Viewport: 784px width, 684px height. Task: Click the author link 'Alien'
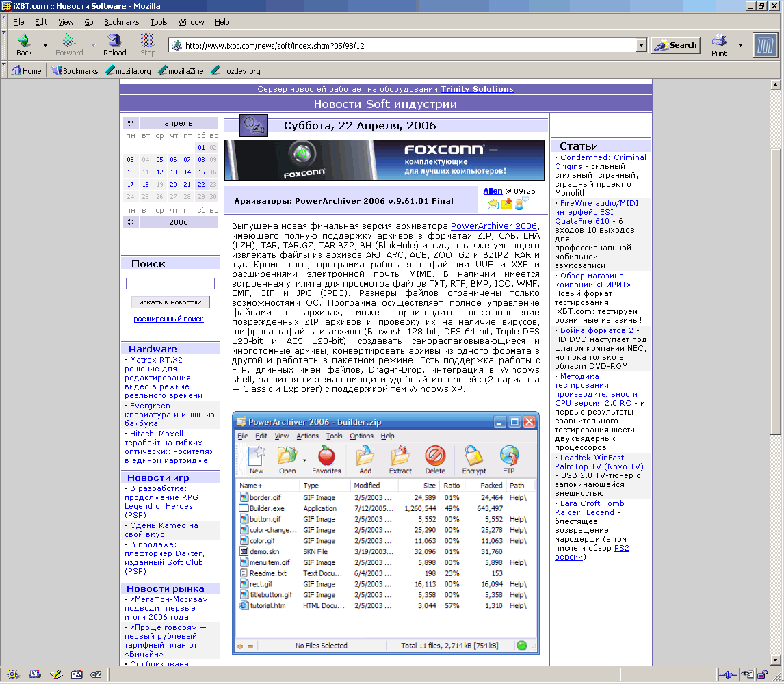point(493,191)
